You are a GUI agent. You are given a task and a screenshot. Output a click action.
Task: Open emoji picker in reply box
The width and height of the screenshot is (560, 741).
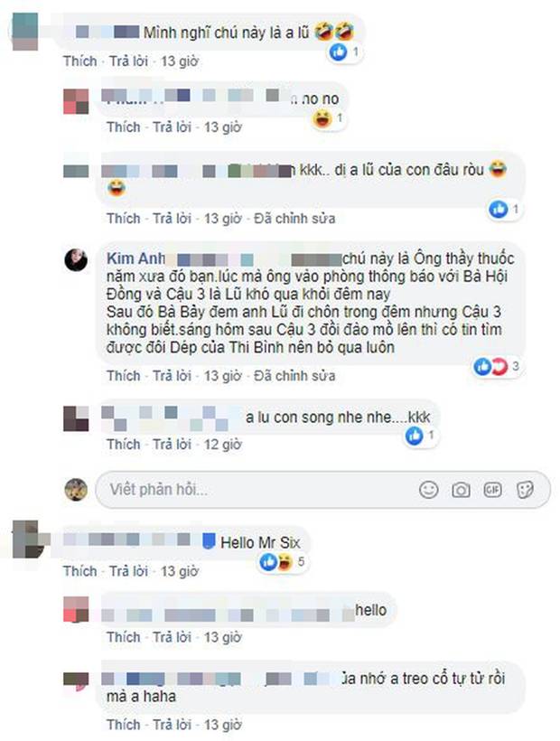[428, 490]
